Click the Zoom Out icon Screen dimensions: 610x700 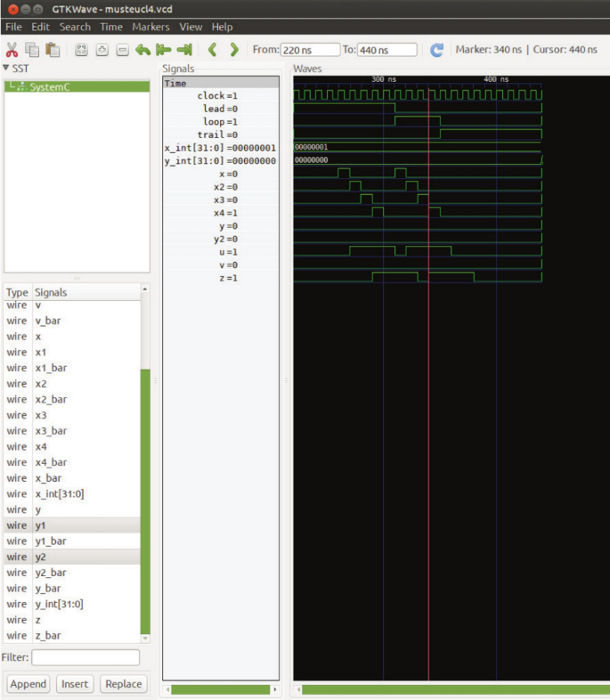[123, 50]
